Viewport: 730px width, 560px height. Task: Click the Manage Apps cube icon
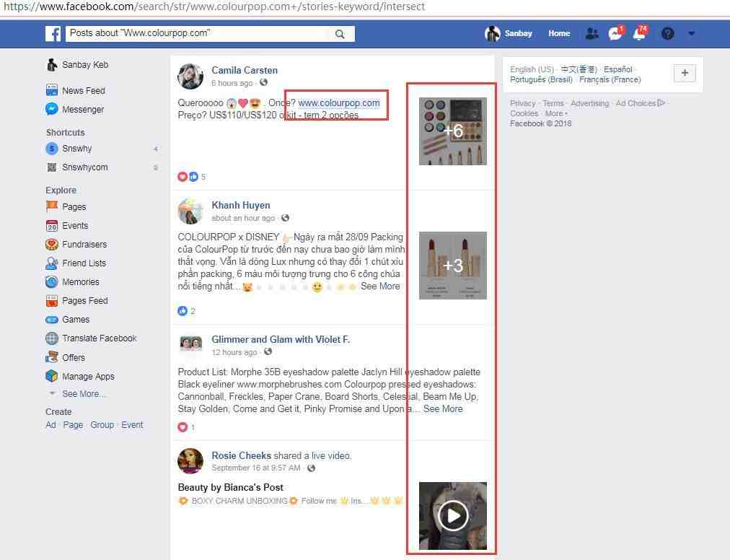coord(52,376)
